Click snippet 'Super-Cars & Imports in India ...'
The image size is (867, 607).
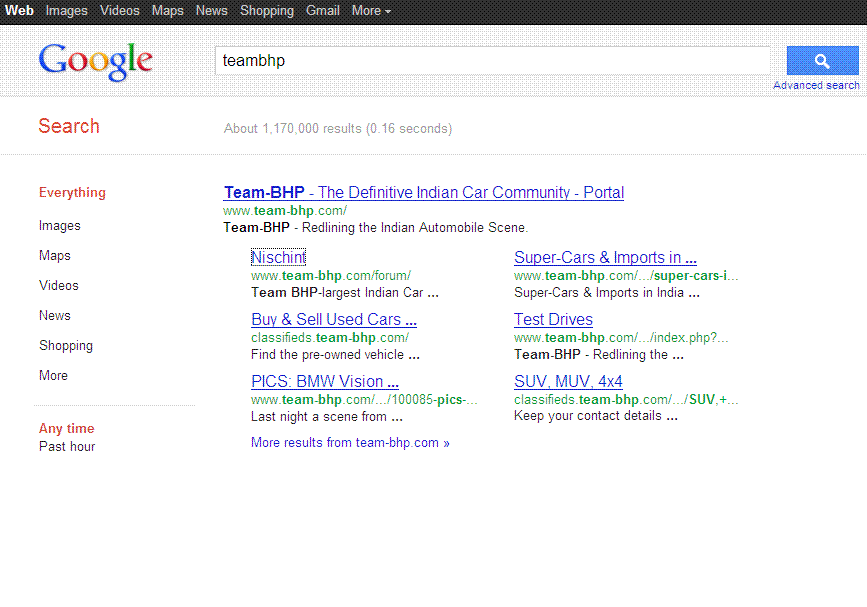coord(607,292)
